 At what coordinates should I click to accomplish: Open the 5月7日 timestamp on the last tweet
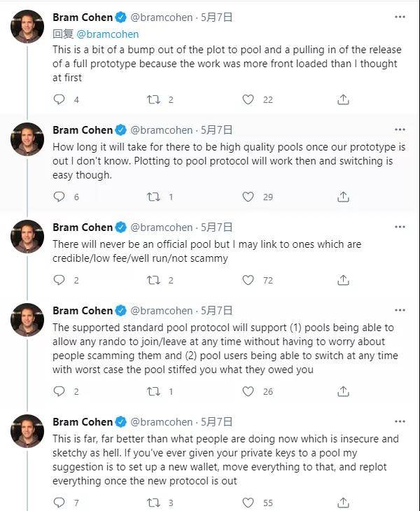tap(217, 422)
